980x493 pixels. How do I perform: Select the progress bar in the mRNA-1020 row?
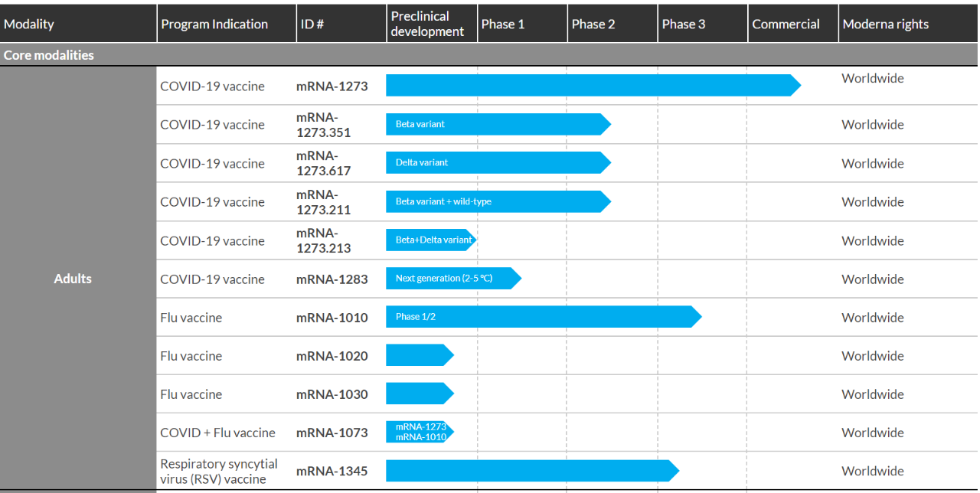pyautogui.click(x=420, y=355)
